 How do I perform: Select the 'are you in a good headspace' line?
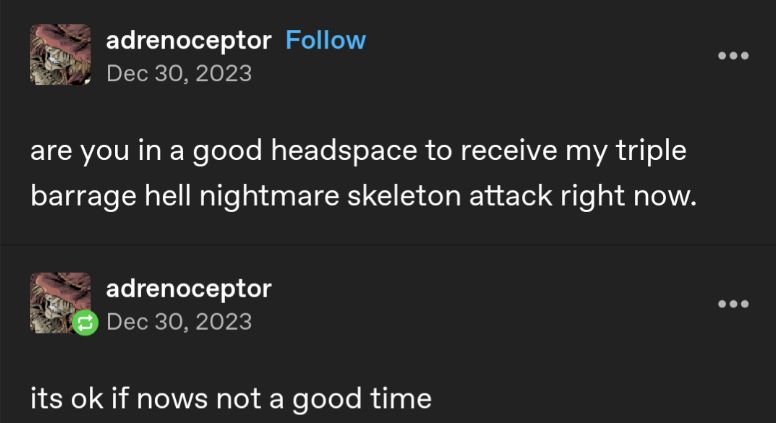point(358,151)
